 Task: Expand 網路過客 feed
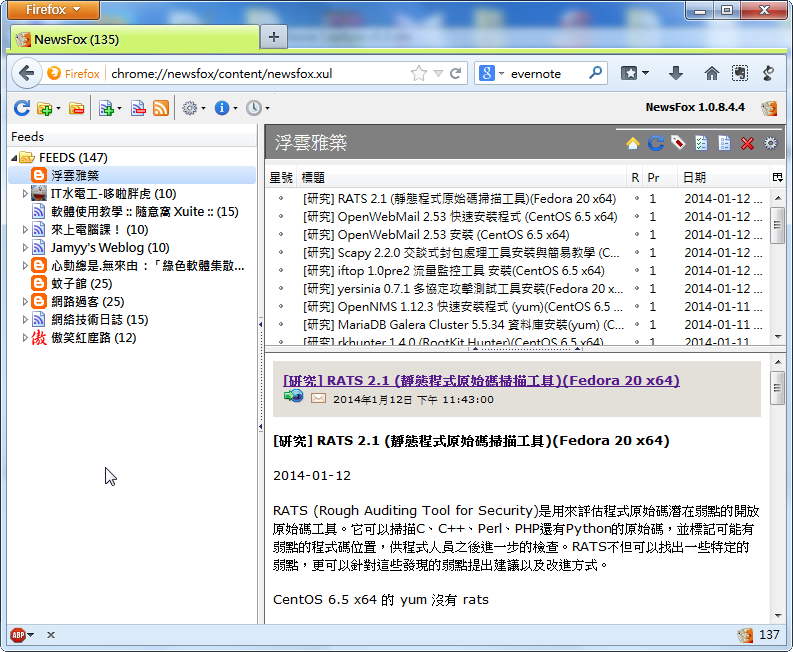(x=24, y=301)
